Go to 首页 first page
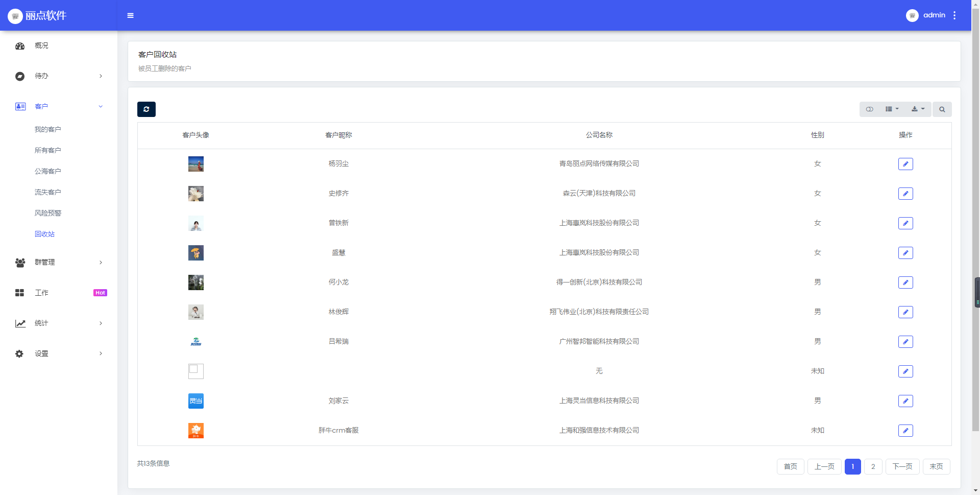Viewport: 980px width, 495px height. pos(791,466)
